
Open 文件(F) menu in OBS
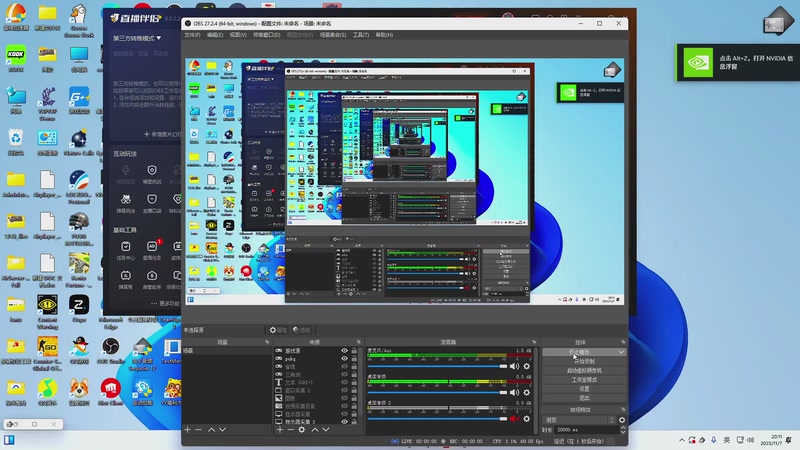click(192, 35)
